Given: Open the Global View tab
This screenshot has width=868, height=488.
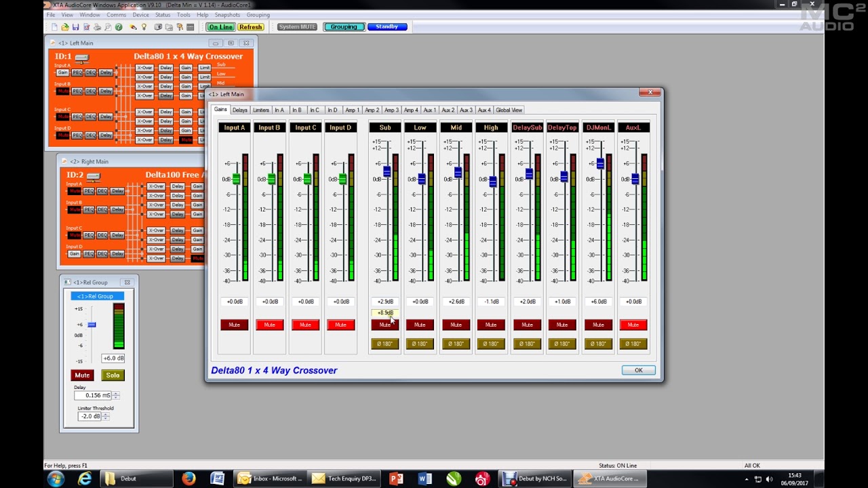Looking at the screenshot, I should point(509,110).
